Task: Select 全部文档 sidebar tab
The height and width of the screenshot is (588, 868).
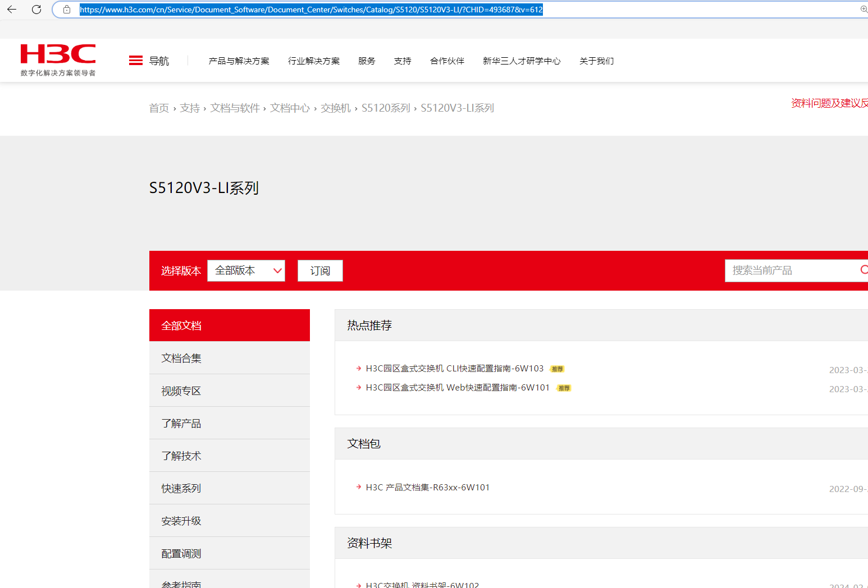Action: pyautogui.click(x=230, y=325)
